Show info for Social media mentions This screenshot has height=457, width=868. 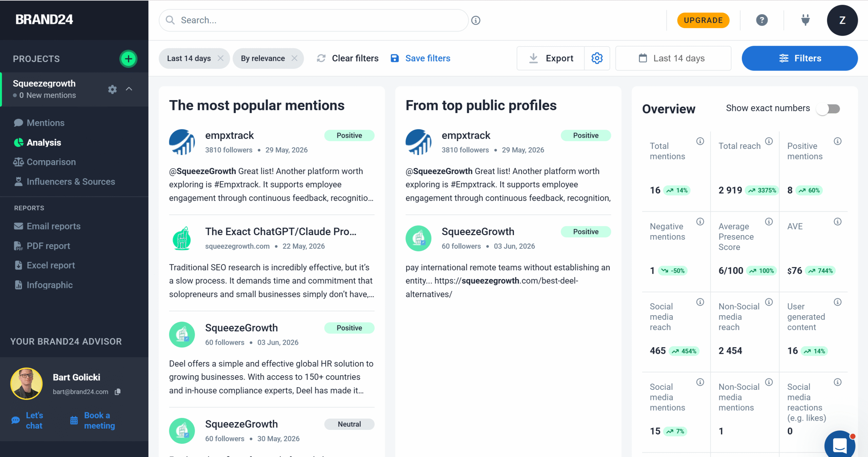click(700, 382)
